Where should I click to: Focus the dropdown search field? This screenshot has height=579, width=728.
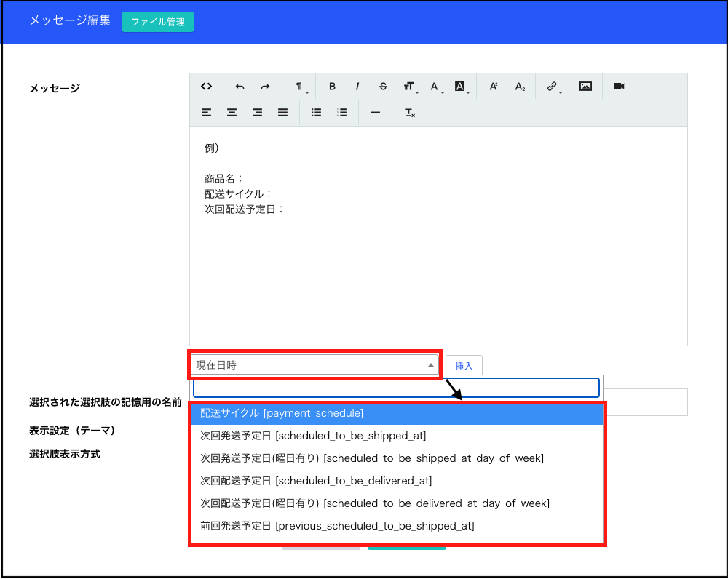[396, 388]
